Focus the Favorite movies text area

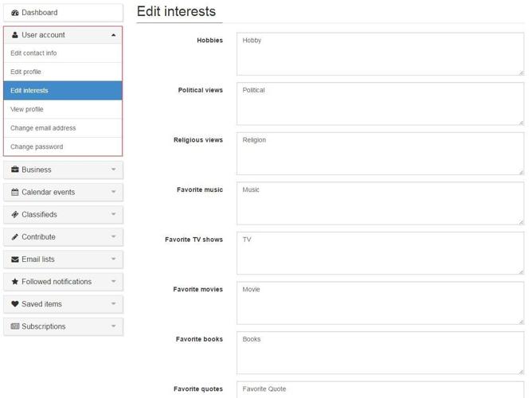[x=381, y=303]
